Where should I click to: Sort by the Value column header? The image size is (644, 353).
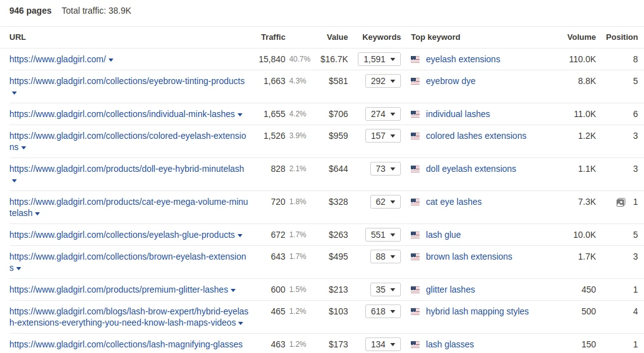coord(337,37)
